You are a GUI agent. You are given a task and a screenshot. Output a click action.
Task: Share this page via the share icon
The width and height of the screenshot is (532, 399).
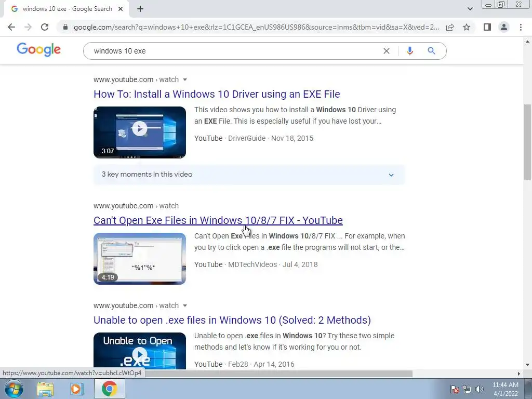click(x=450, y=27)
